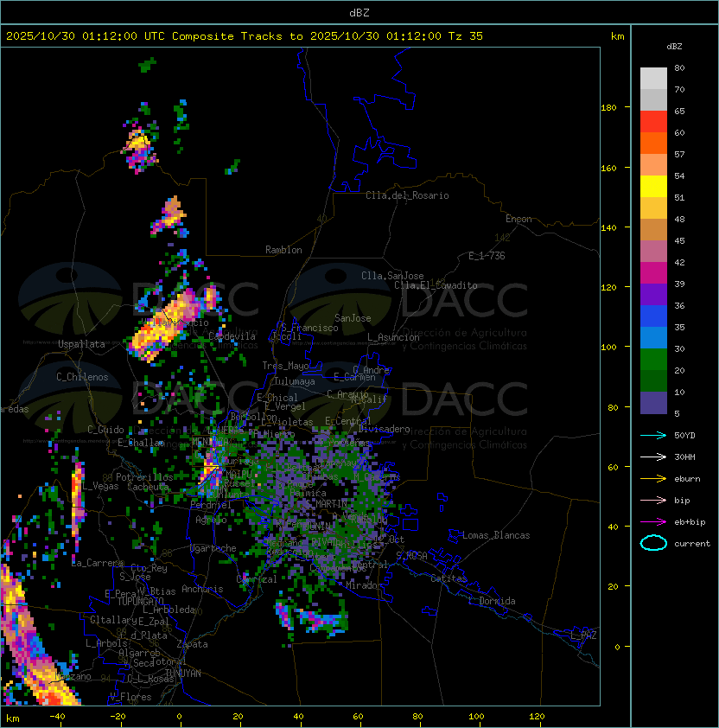
Task: Pick the purple 36-39 dBZ swatch
Action: [x=653, y=294]
